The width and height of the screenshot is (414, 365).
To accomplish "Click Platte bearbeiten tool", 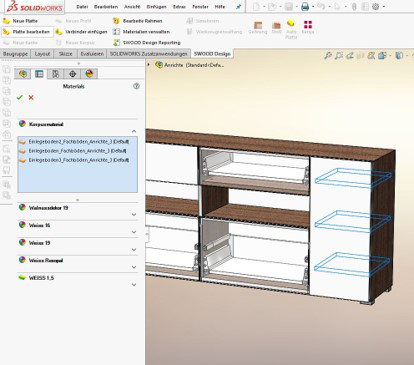I will click(27, 32).
